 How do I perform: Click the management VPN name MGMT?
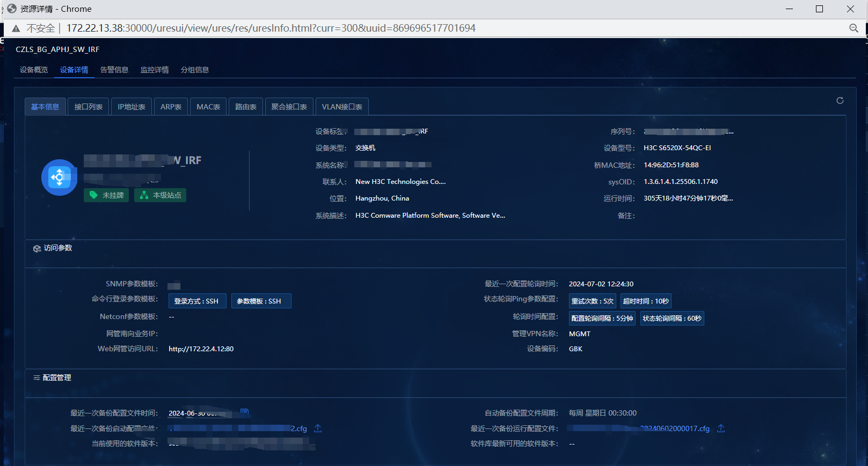580,334
